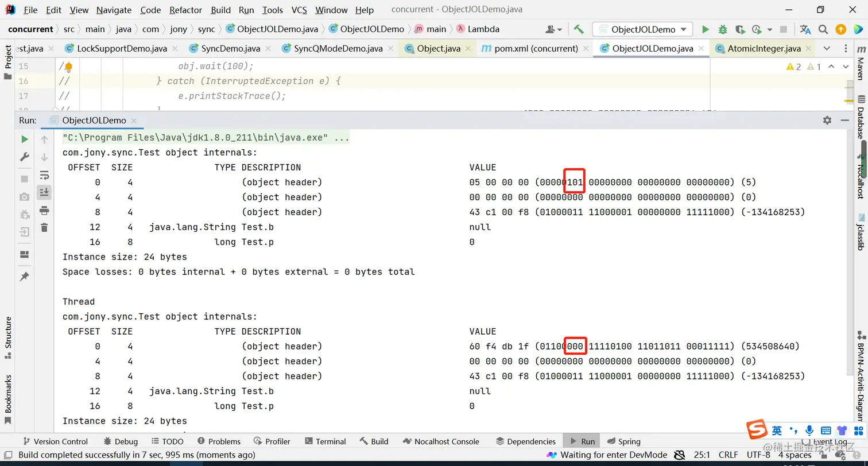Click the orange update arrow icon
Viewport: 868px width, 466px height.
tap(840, 29)
